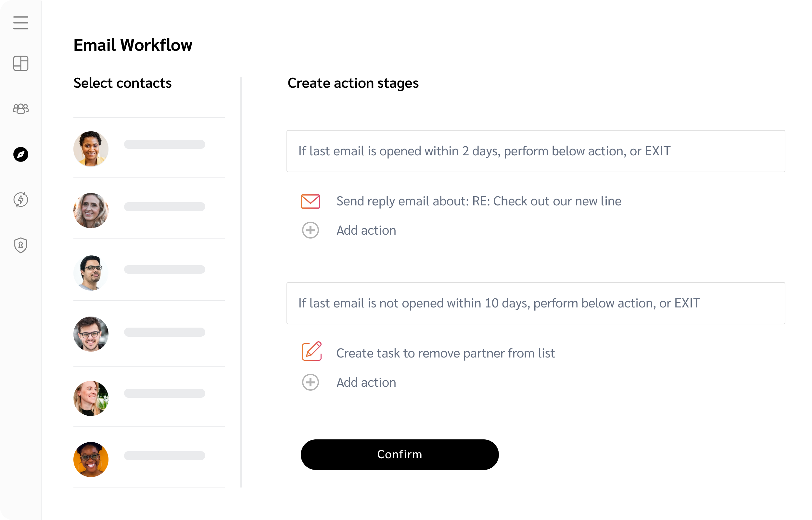Click Email Workflow title menu item
The width and height of the screenshot is (812, 520).
pyautogui.click(x=133, y=45)
